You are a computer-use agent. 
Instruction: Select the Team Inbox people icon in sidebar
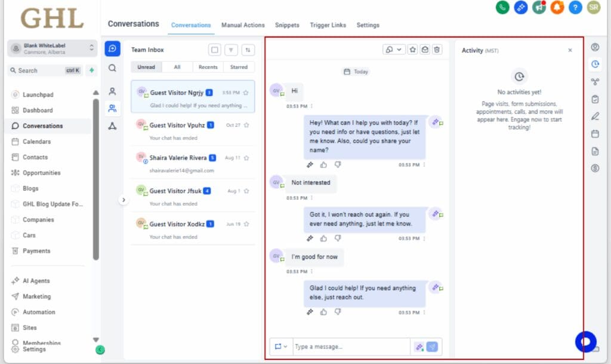click(111, 109)
